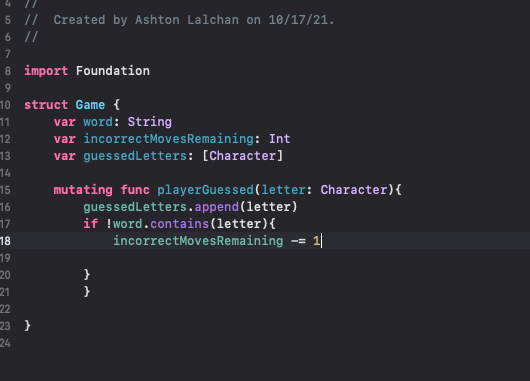Click the word property on line 11
The height and width of the screenshot is (381, 530).
pyautogui.click(x=98, y=122)
